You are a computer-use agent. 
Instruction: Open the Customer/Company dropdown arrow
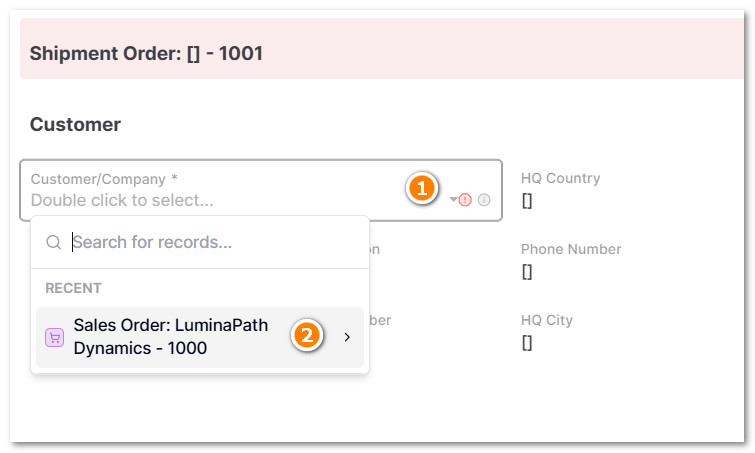pos(453,200)
